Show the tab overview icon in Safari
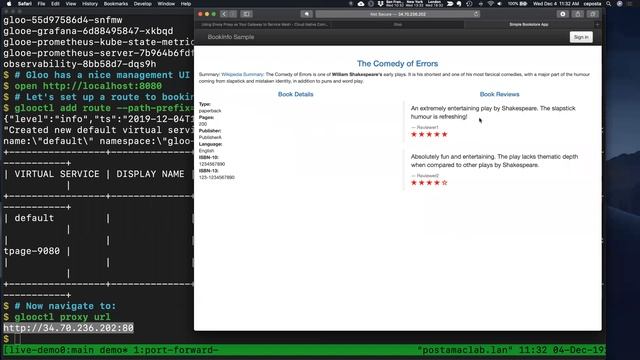The width and height of the screenshot is (640, 360). click(x=593, y=14)
